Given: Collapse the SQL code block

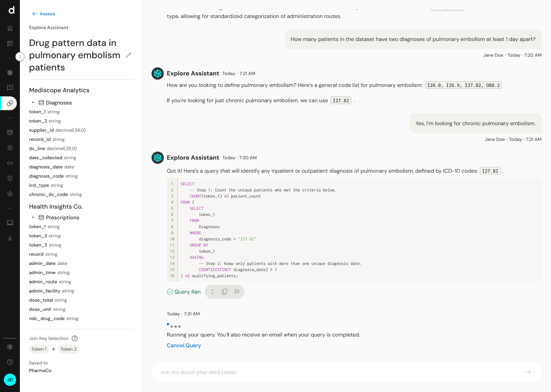Looking at the screenshot, I should [212, 292].
